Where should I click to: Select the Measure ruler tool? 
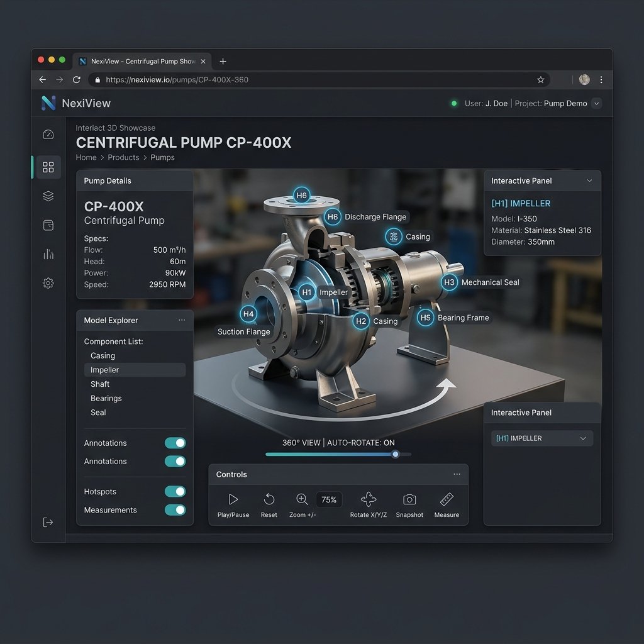[x=447, y=499]
